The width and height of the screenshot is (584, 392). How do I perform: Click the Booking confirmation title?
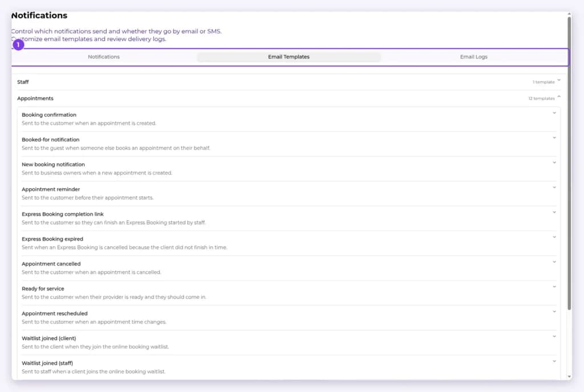pos(49,115)
